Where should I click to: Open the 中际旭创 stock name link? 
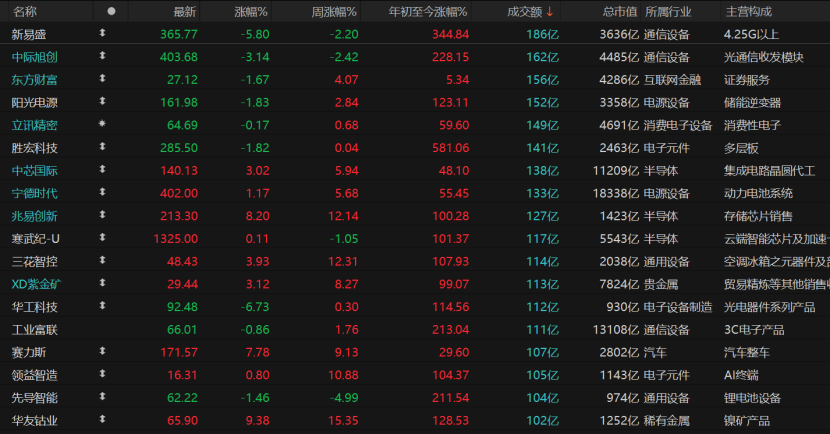pos(34,57)
